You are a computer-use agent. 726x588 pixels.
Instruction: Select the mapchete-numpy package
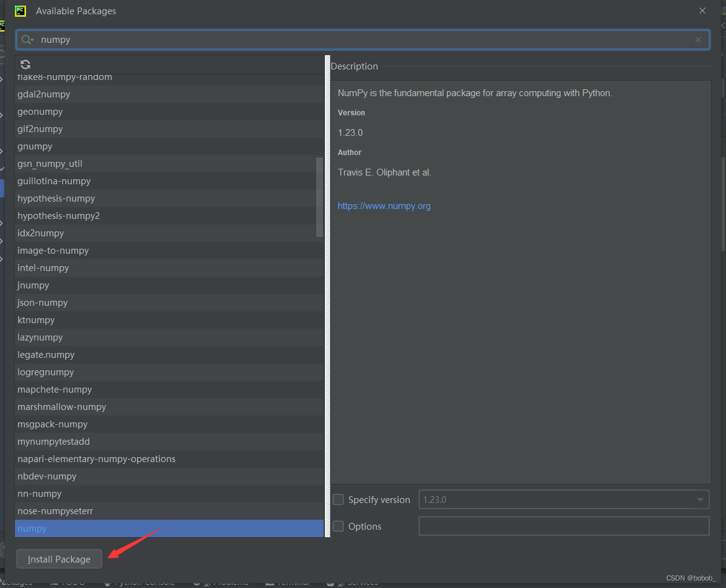(169, 390)
